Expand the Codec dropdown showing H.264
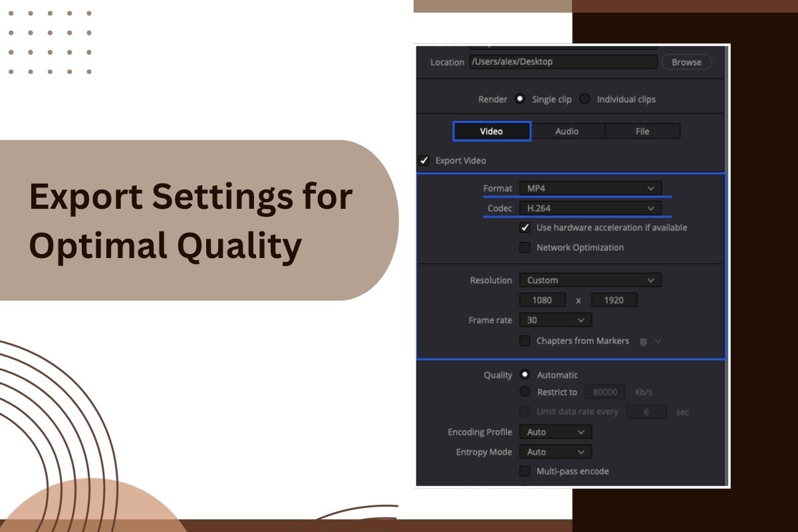798x532 pixels. tap(590, 208)
